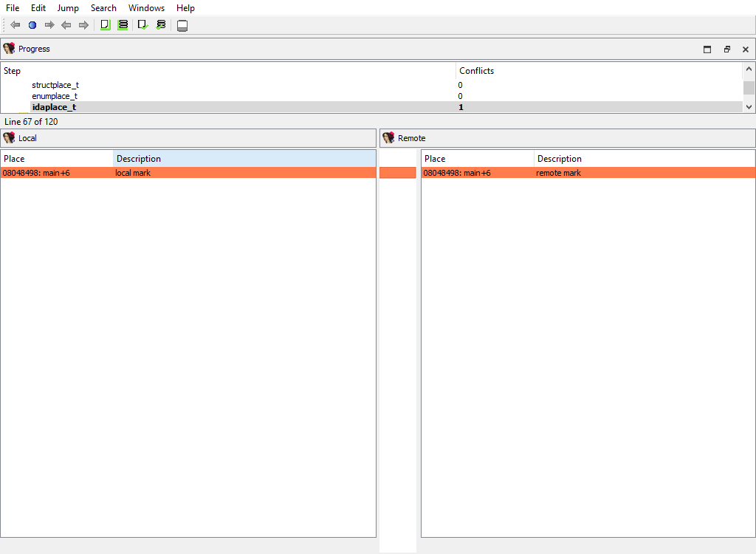Click the page icon with green checkmark
Image resolution: width=756 pixels, height=554 pixels.
point(142,25)
